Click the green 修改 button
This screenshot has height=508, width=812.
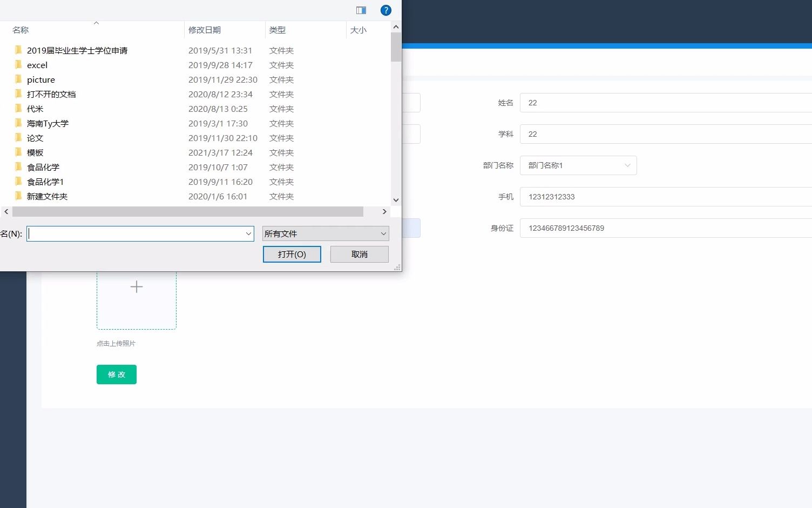[x=117, y=375]
